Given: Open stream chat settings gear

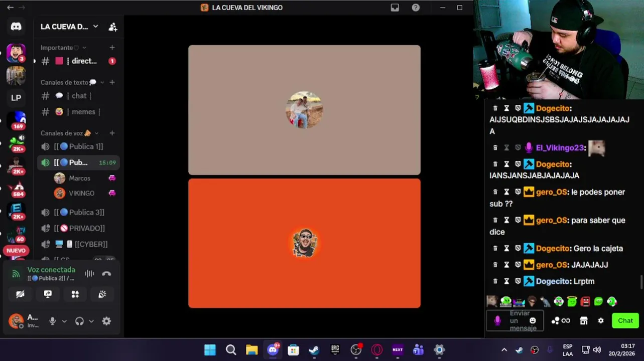Looking at the screenshot, I should (x=601, y=321).
